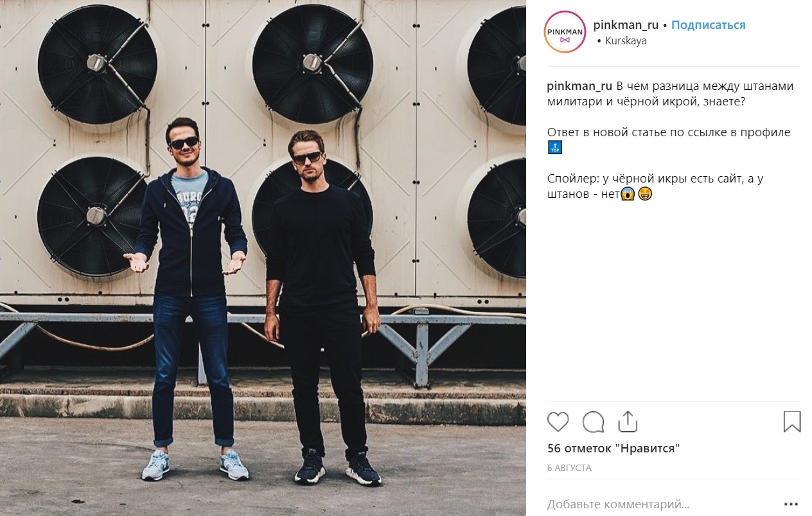
Task: Click the TOP arrow emoji in the caption
Action: point(554,148)
